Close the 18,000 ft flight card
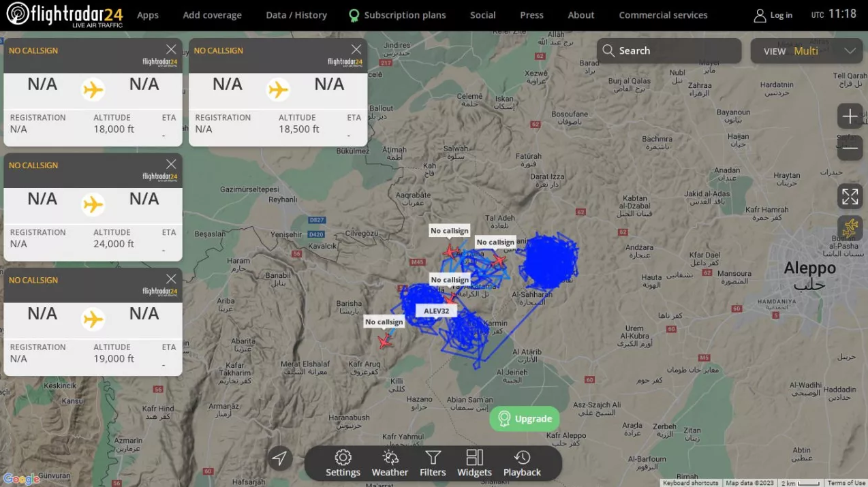 tap(171, 50)
